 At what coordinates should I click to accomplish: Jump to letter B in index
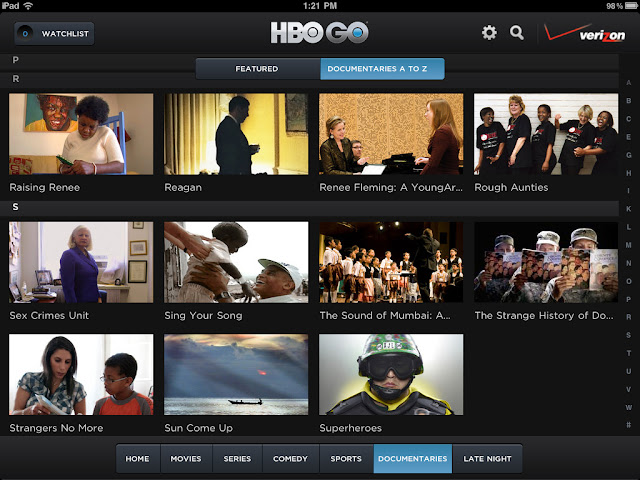pyautogui.click(x=629, y=101)
